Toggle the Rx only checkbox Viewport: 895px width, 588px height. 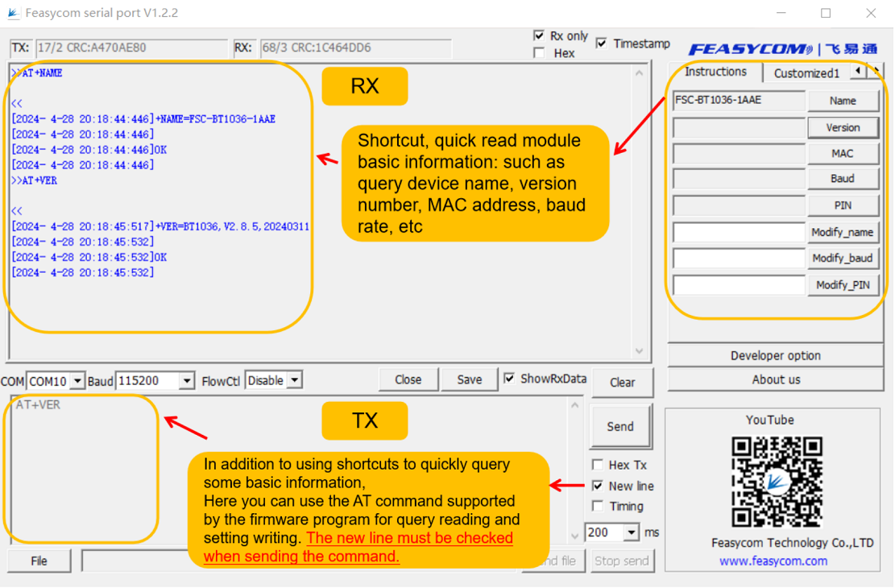click(x=539, y=36)
